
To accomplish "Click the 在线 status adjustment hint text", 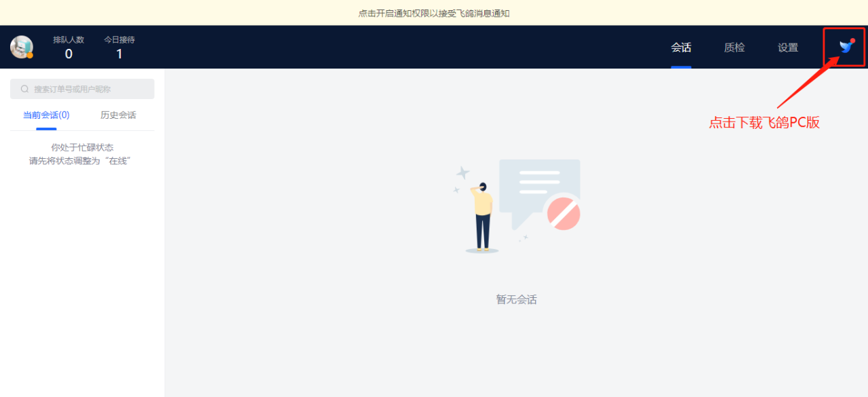I will tap(82, 161).
